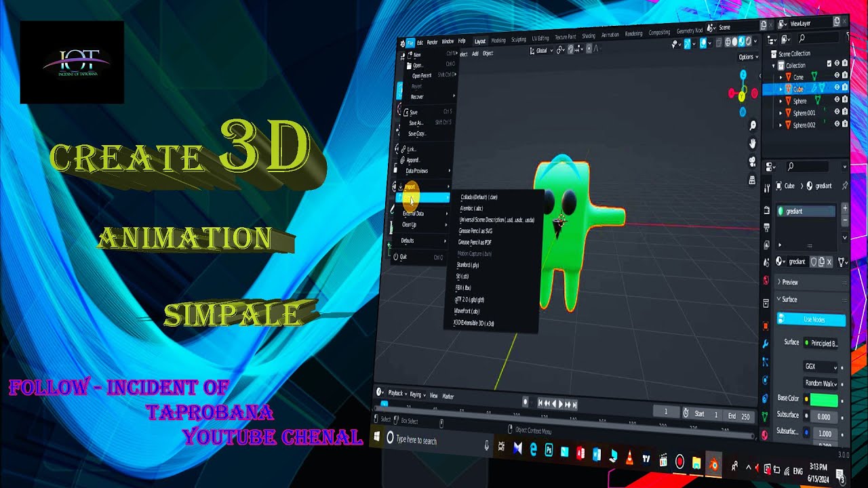Toggle camera view with the camera icon
Viewport: 868px width, 488px height.
tap(752, 162)
